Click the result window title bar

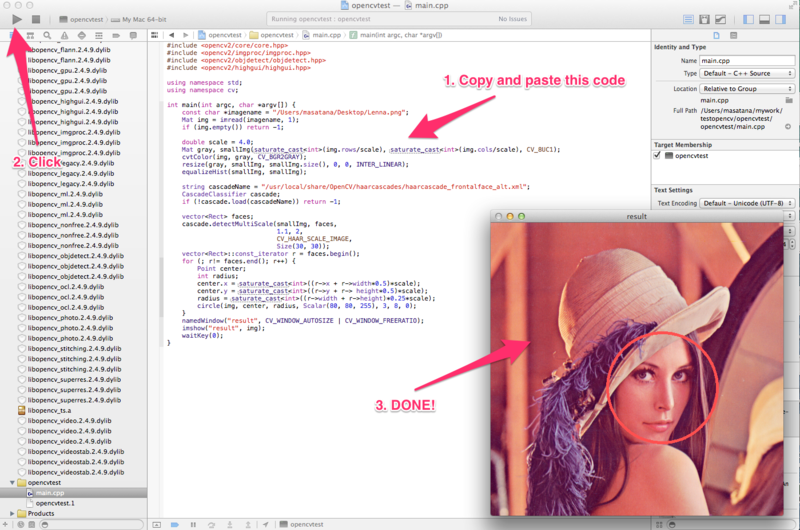(x=637, y=216)
